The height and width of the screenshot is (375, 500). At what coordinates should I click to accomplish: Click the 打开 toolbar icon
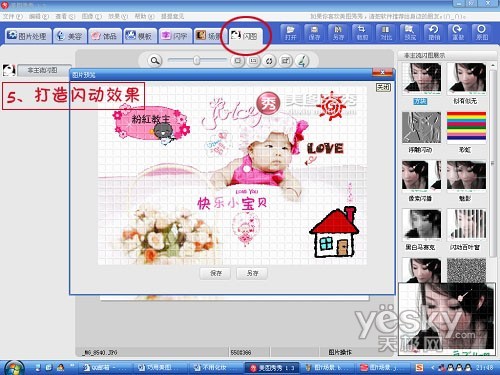[x=291, y=32]
